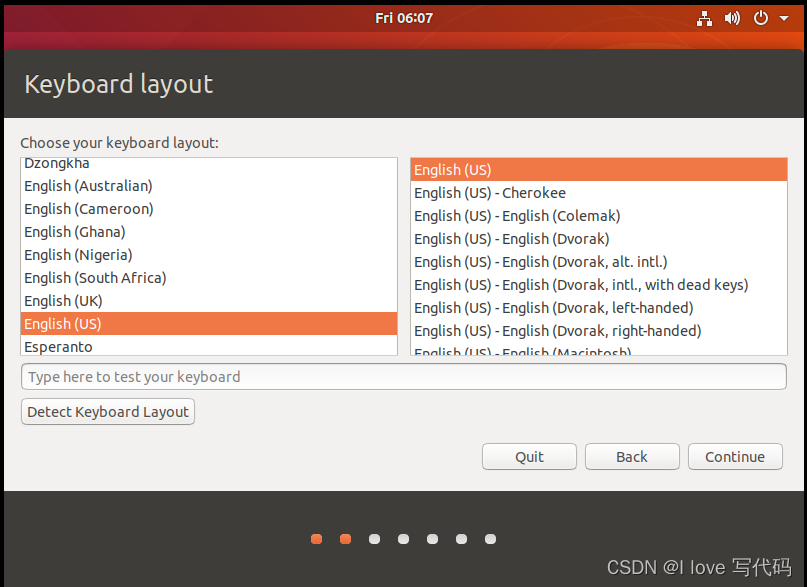
Task: Choose English (Colemak) variant
Action: 599,216
